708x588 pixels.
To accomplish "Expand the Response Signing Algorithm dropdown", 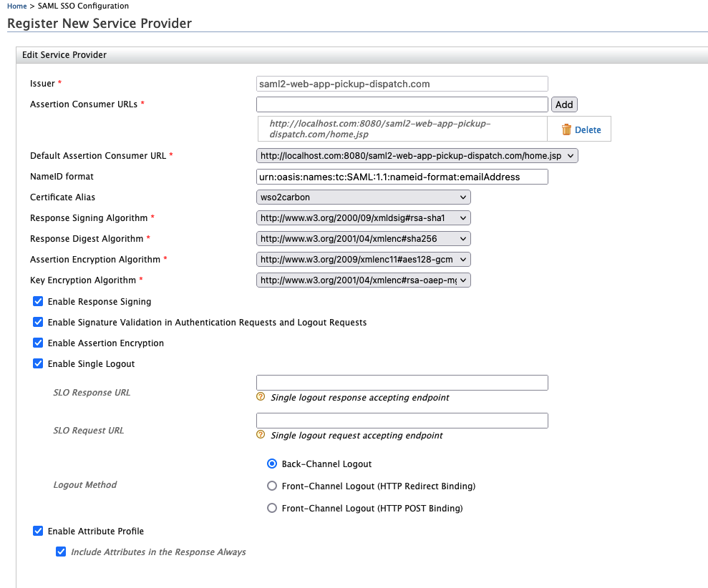I will (x=363, y=217).
